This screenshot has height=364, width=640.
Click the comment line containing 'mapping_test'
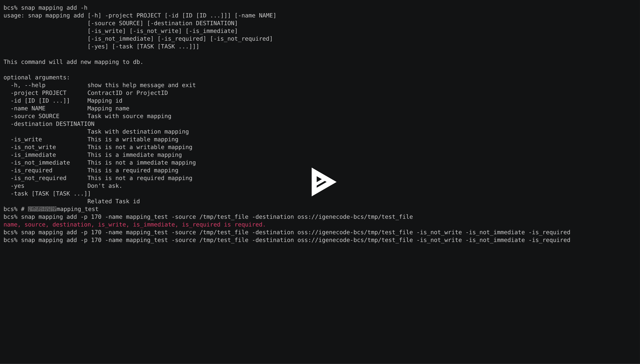(51, 209)
